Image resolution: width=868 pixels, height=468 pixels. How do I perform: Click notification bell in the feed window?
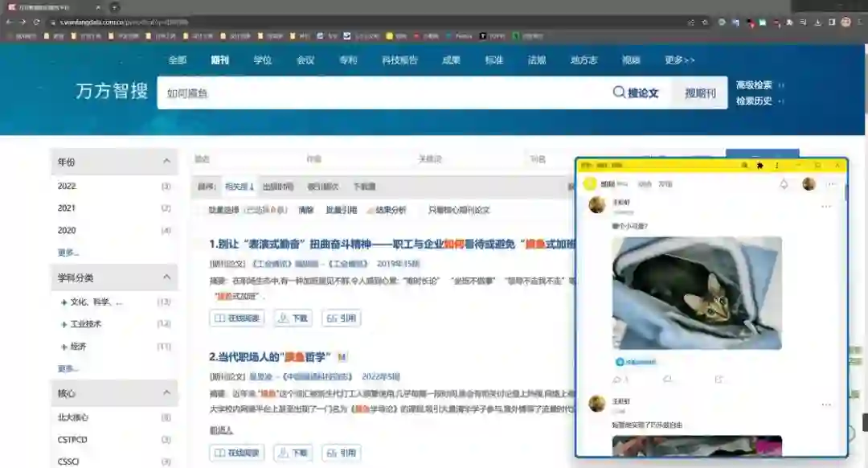point(784,184)
